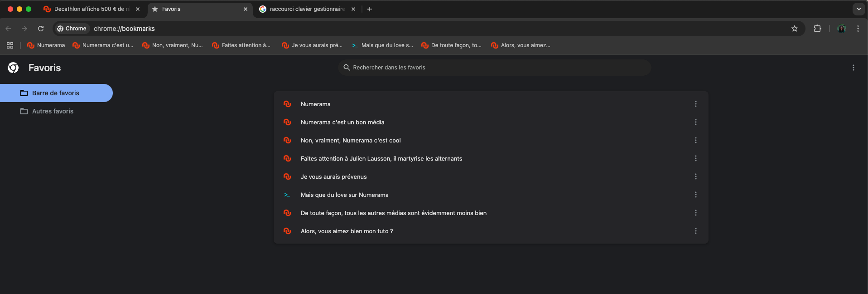Viewport: 868px width, 294px height.
Task: Open the new tab plus button
Action: pyautogui.click(x=370, y=9)
